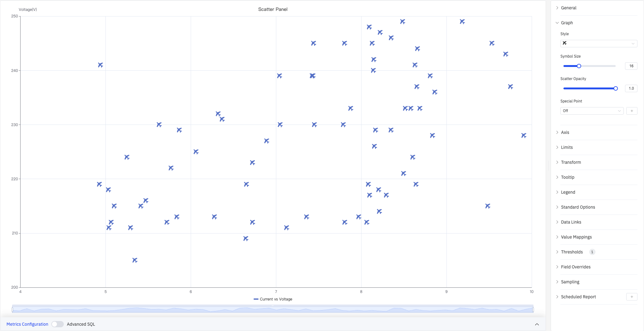644x331 pixels.
Task: Expand the Sampling section
Action: point(570,282)
